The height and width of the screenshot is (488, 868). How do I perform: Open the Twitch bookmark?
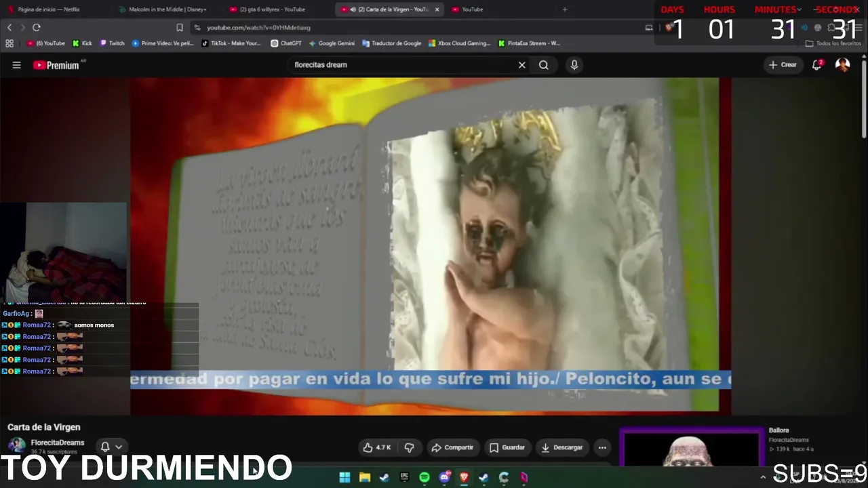tap(113, 43)
